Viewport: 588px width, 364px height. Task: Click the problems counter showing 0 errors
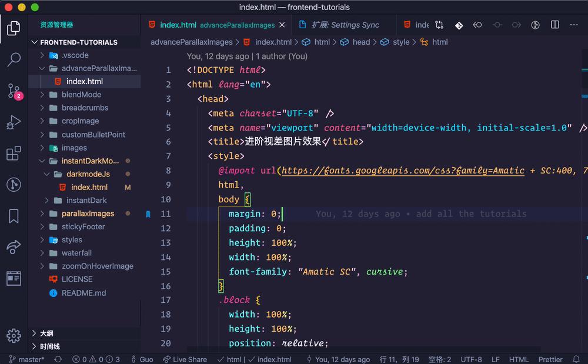[x=81, y=359]
